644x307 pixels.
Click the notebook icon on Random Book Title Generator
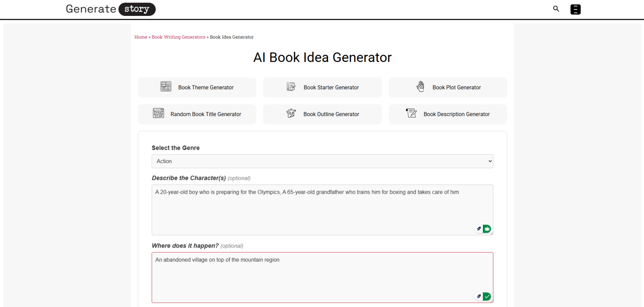pos(158,113)
